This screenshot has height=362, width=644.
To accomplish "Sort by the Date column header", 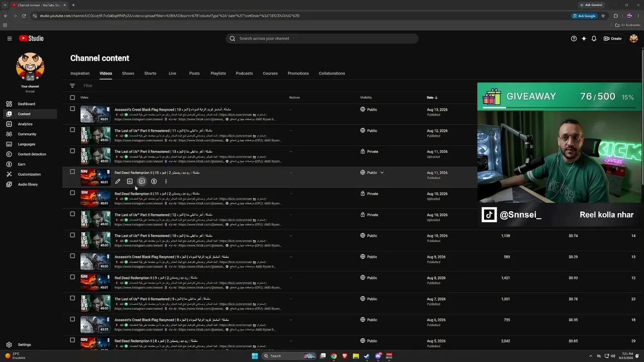I will (x=432, y=98).
